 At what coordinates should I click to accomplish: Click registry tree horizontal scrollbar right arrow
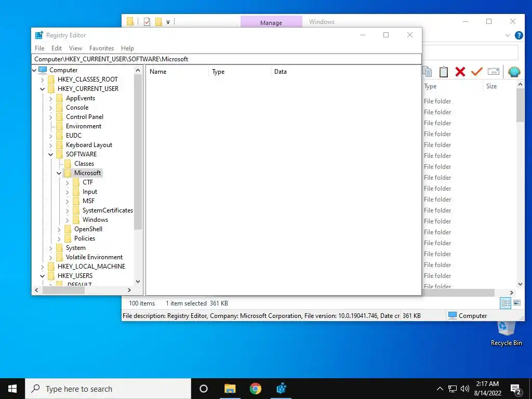click(129, 290)
